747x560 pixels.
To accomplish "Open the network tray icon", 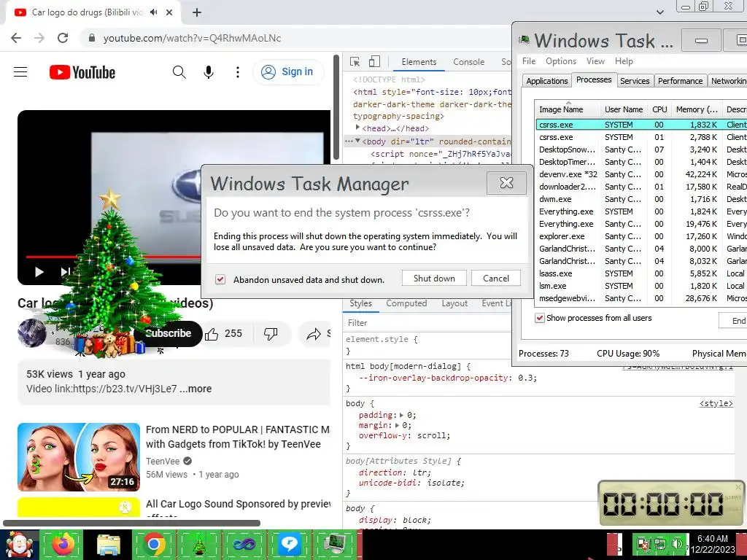I will click(660, 544).
